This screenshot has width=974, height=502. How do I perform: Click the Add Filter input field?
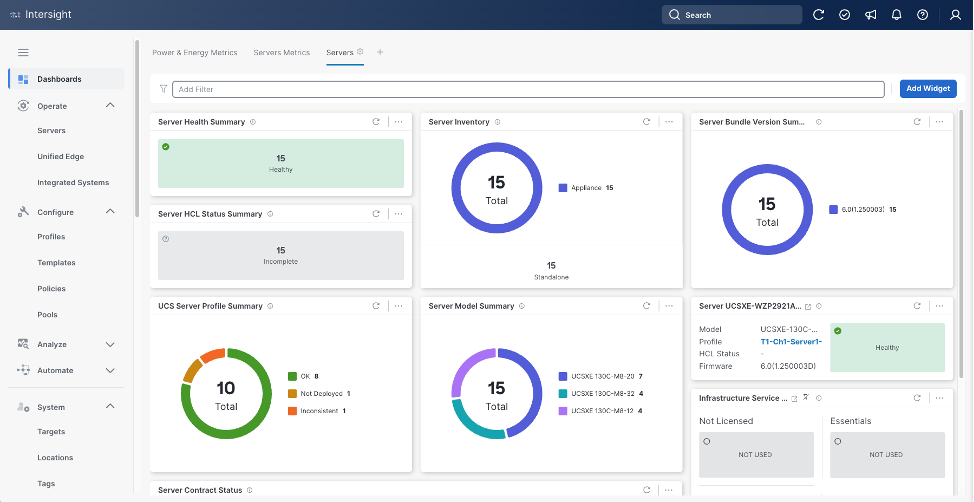pyautogui.click(x=528, y=89)
